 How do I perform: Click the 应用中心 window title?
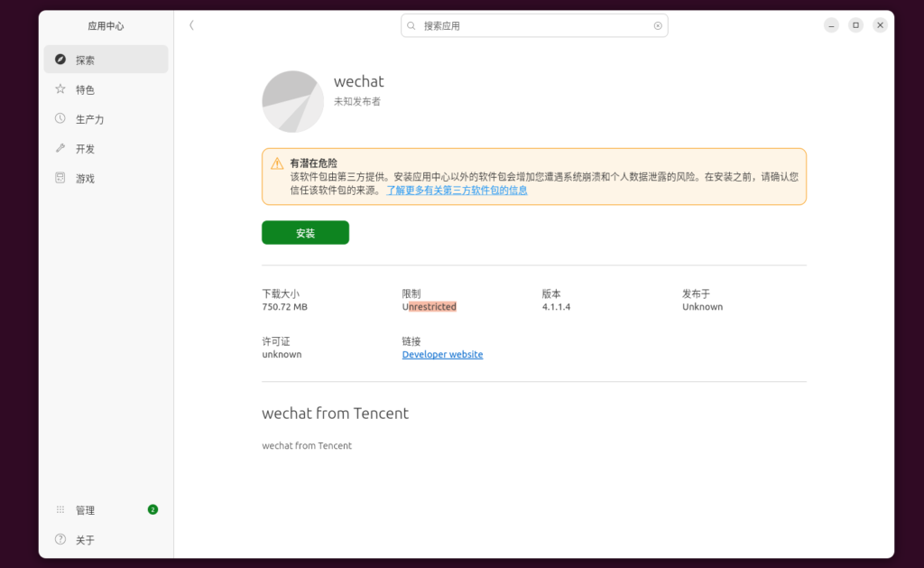pyautogui.click(x=106, y=26)
